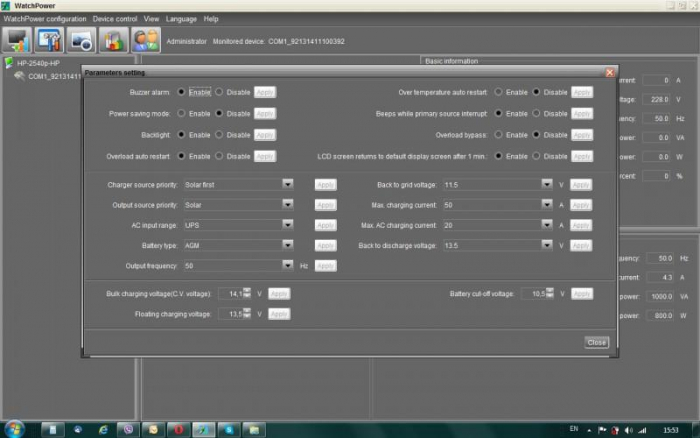Click the volume speaker tray icon
This screenshot has width=700, height=438.
[629, 430]
